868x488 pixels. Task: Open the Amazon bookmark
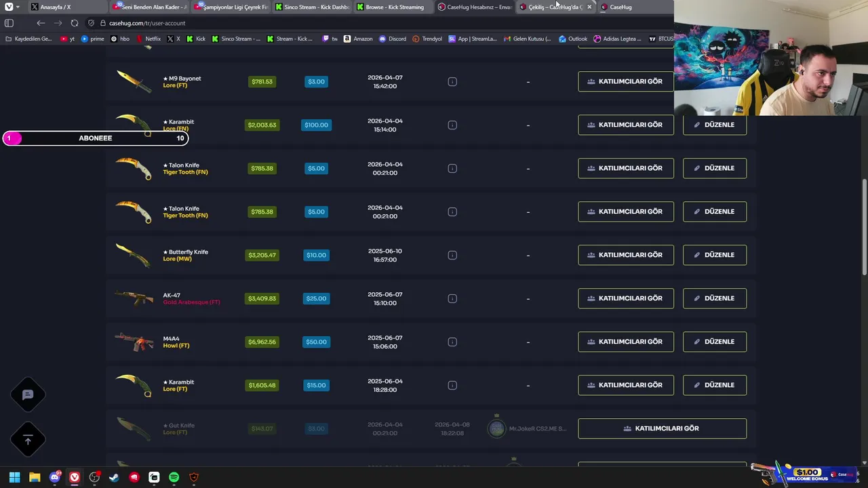tap(358, 39)
